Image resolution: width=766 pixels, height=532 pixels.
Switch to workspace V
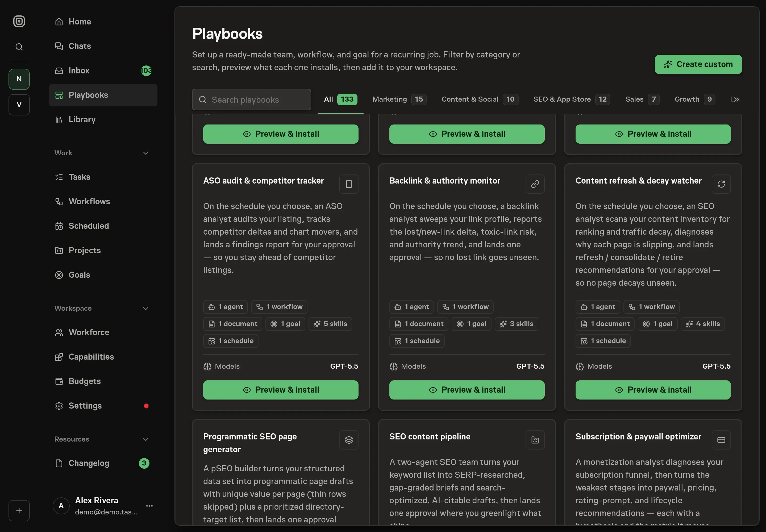tap(19, 105)
